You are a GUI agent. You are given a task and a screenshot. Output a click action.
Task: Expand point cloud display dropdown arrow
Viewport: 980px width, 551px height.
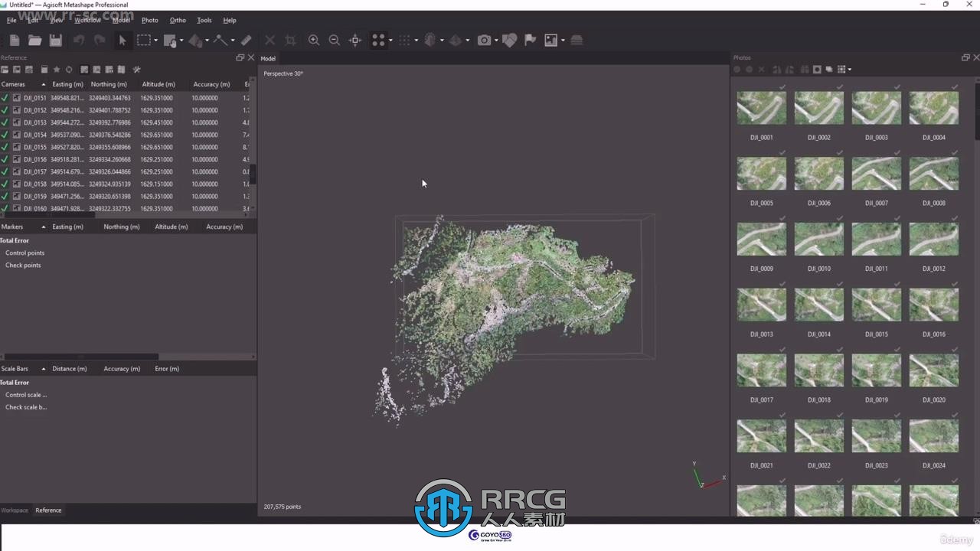pyautogui.click(x=390, y=41)
